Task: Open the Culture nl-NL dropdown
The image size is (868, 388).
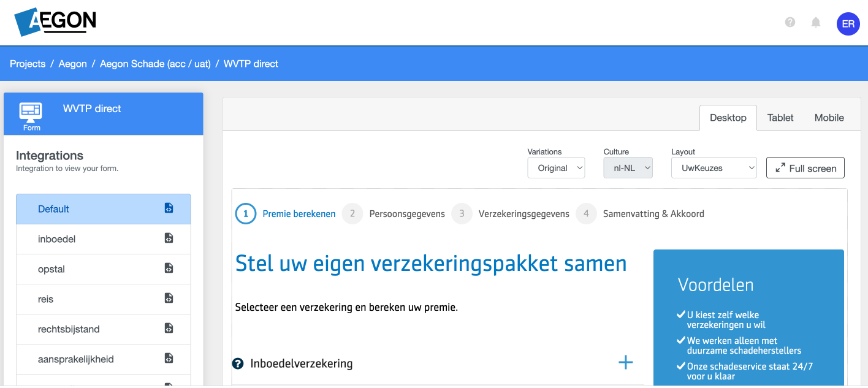Action: click(628, 168)
